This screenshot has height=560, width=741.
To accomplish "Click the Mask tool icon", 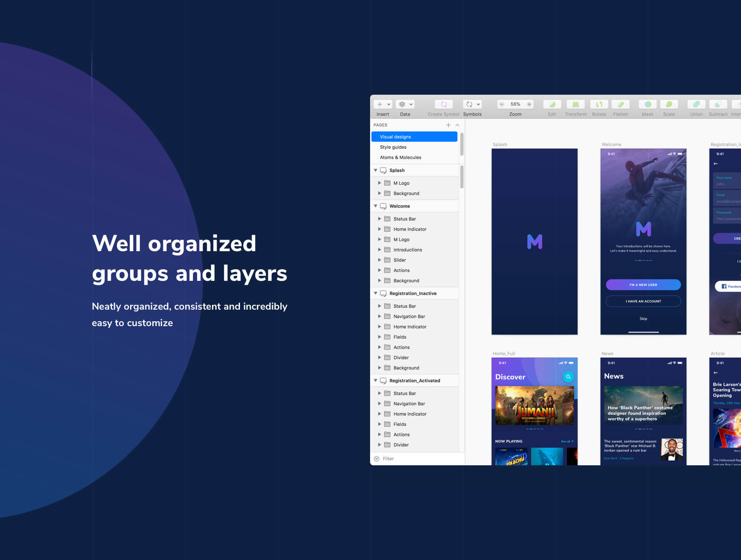I will [x=648, y=105].
